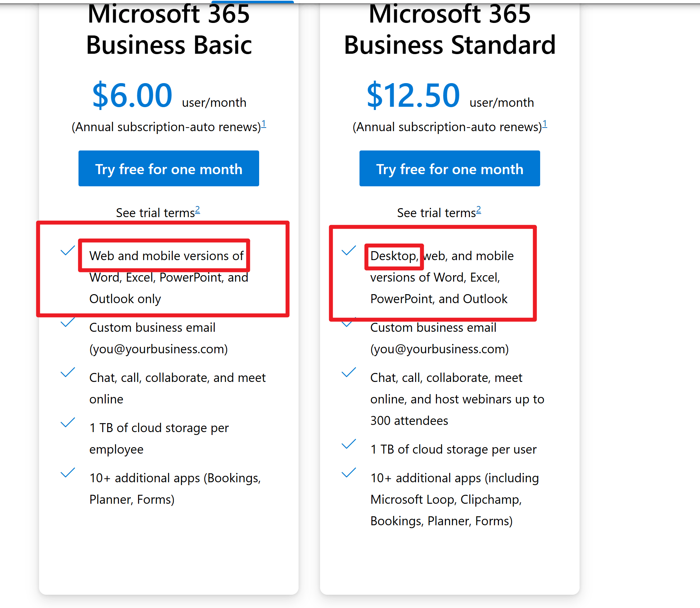
Task: Click the checkmark beside Desktop, web, and mobile versions
Action: click(348, 251)
